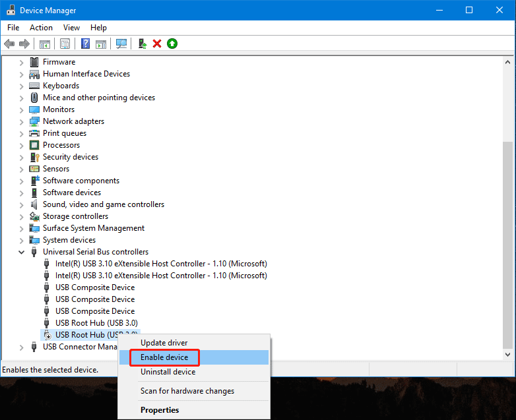Click the mouse icon beside Mice and pointing devices
The height and width of the screenshot is (420, 516).
[x=34, y=98]
